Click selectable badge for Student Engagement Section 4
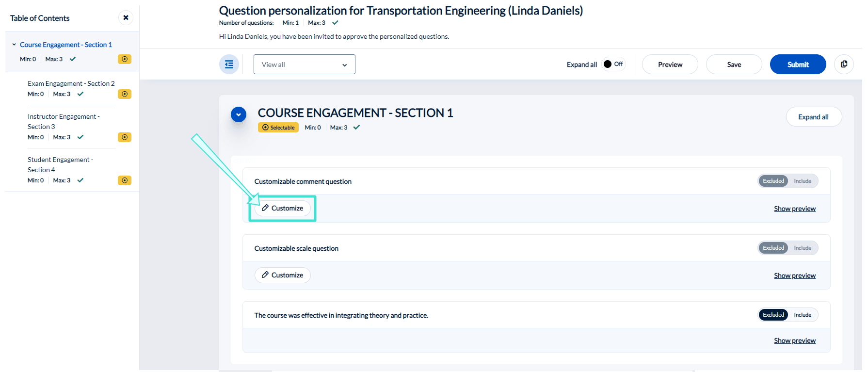 tap(125, 180)
